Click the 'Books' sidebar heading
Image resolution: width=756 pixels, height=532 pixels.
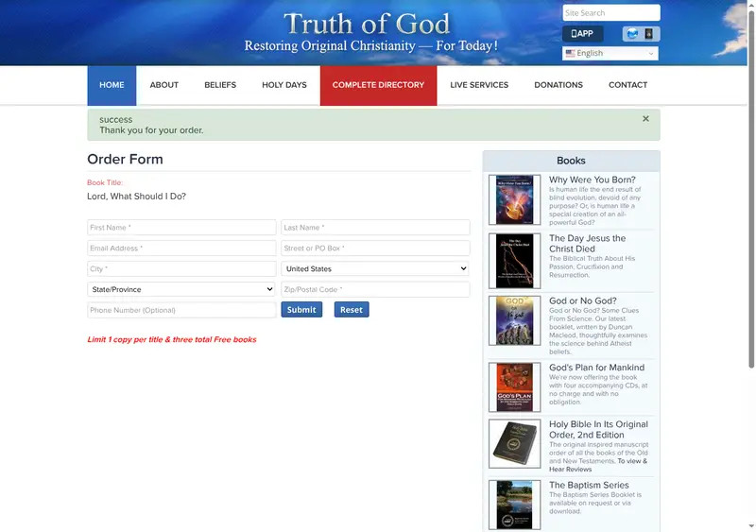[x=571, y=161]
